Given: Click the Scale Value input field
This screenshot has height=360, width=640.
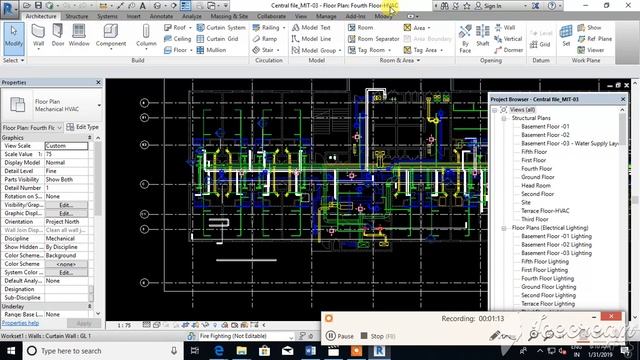Looking at the screenshot, I should [66, 154].
